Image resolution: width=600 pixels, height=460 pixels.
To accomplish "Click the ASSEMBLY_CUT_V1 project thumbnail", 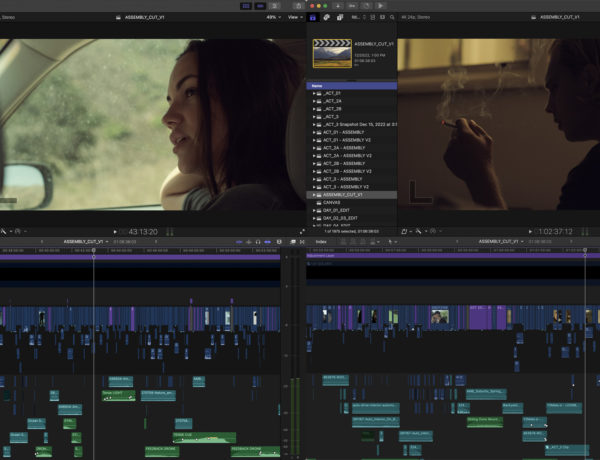I will [331, 52].
